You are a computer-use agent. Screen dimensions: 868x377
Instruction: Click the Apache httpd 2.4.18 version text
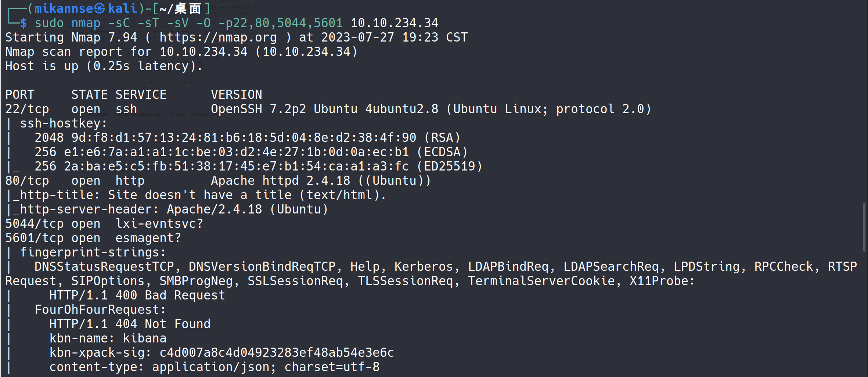click(x=280, y=181)
